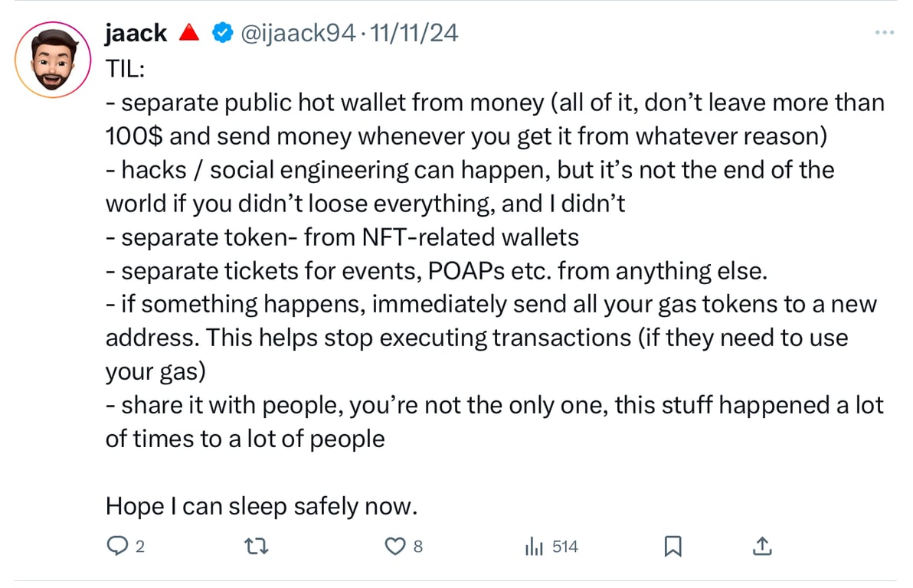Screen dimensions: 913x588
Task: Click the like count number 8
Action: (x=417, y=547)
